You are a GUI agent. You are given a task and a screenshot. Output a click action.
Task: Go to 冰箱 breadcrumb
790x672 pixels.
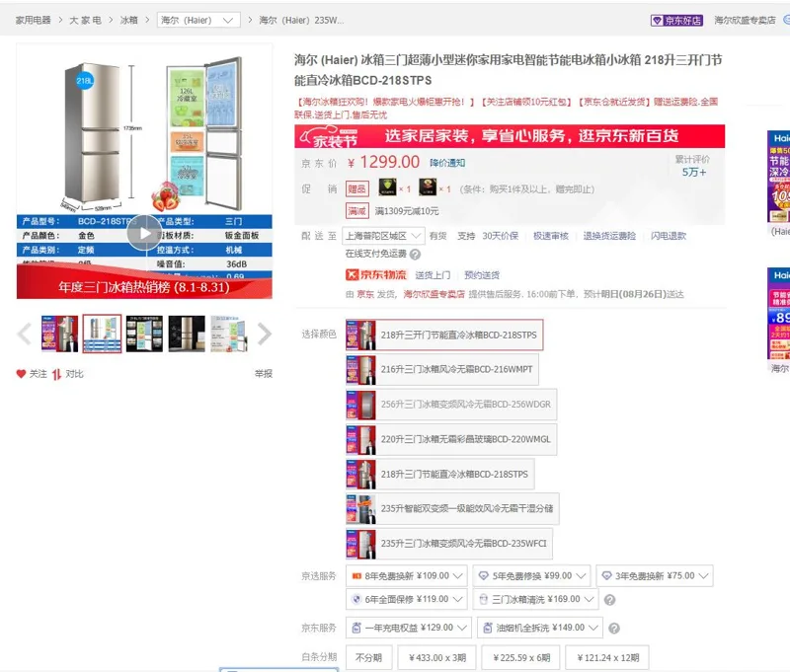click(129, 21)
